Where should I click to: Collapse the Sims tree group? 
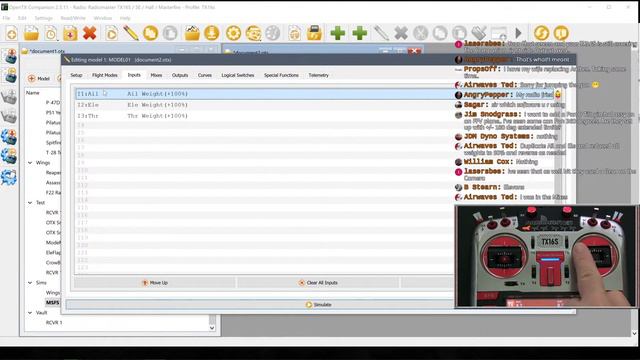click(30, 282)
